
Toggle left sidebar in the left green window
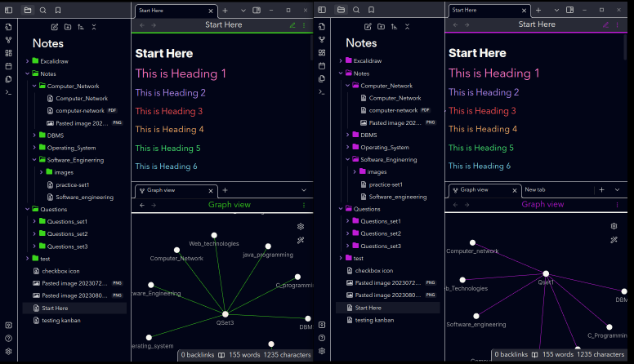[8, 10]
